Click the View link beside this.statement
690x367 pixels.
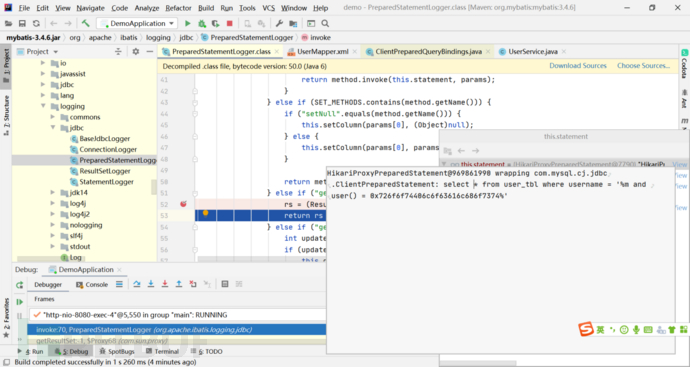[x=679, y=164]
